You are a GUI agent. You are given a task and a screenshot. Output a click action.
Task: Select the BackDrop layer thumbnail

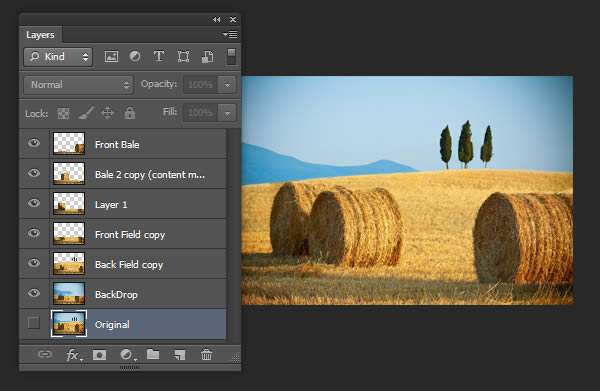(69, 293)
